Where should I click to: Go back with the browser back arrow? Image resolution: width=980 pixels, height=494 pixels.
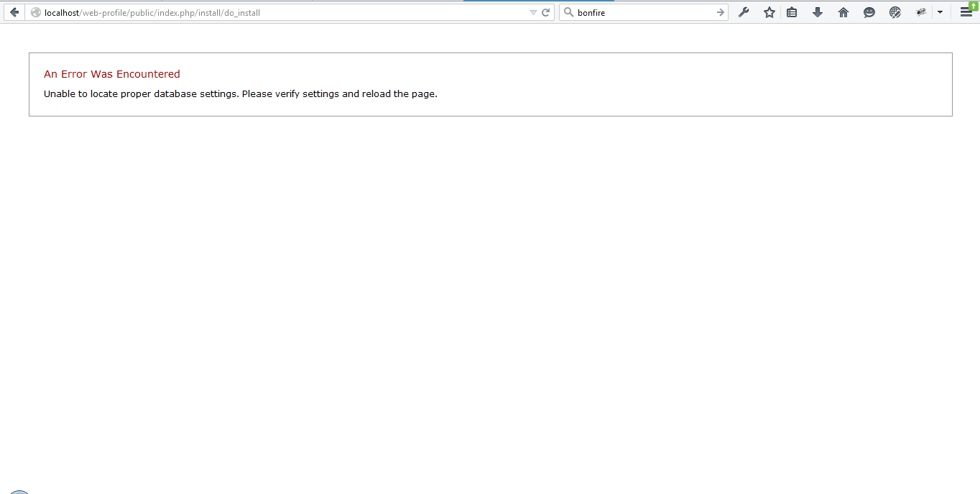[14, 12]
